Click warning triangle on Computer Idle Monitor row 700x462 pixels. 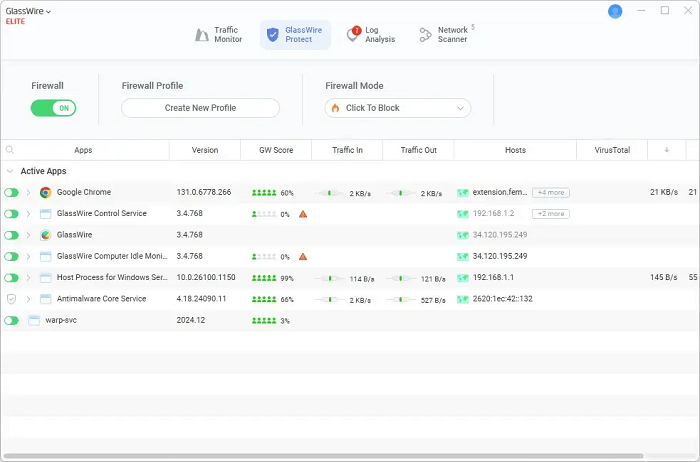click(303, 257)
